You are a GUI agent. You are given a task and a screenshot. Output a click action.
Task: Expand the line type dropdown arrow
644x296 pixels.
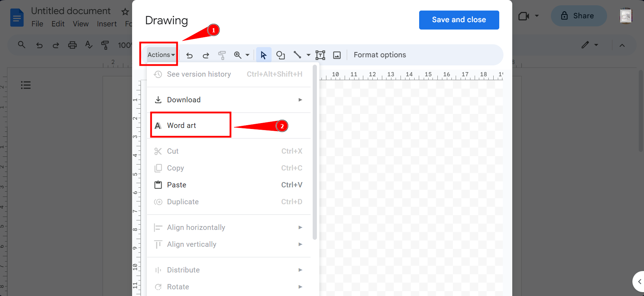tap(308, 55)
